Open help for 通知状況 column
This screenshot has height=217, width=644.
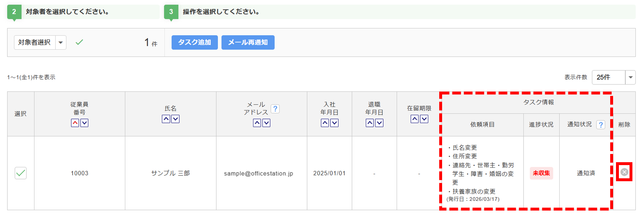click(601, 124)
